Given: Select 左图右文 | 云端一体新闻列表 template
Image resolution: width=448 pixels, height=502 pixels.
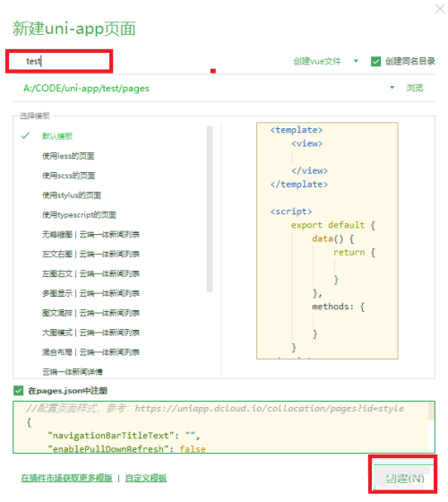Looking at the screenshot, I should pyautogui.click(x=90, y=273).
